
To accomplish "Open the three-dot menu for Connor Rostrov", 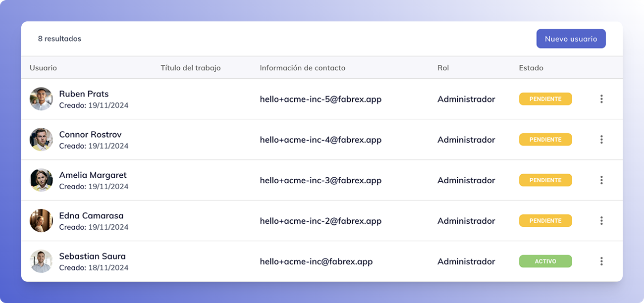I will [602, 139].
